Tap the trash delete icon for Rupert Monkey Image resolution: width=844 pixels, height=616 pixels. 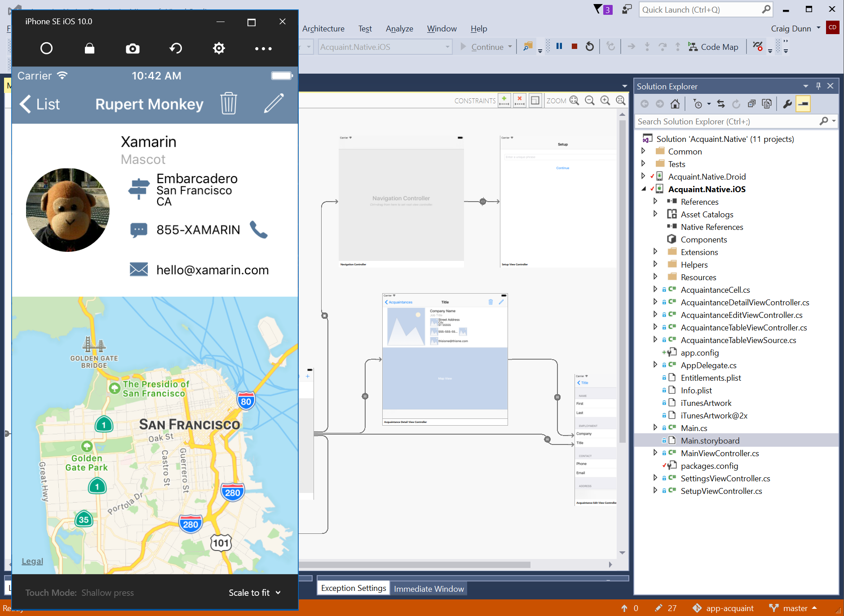228,104
